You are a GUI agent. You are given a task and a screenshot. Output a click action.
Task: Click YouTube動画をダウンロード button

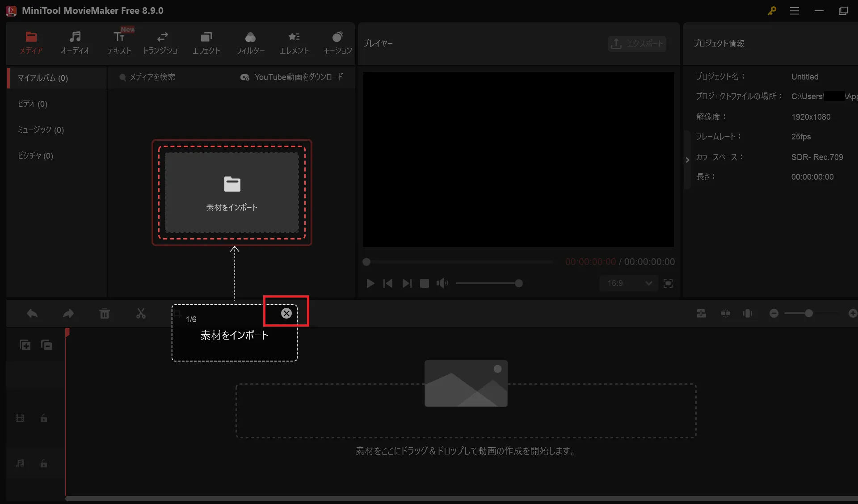tap(292, 77)
